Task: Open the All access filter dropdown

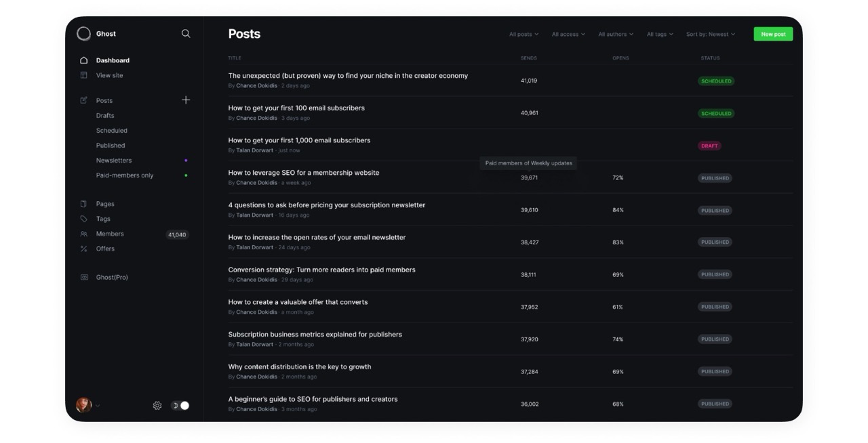Action: point(568,34)
